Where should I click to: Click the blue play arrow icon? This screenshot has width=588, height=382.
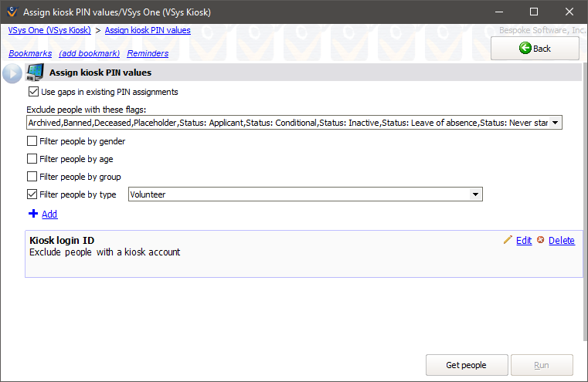(12, 73)
